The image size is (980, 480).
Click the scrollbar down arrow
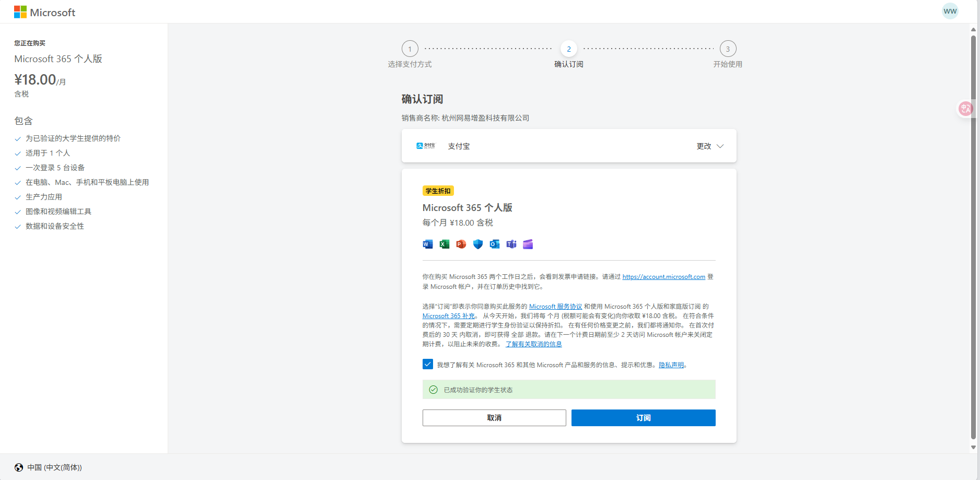pos(973,447)
